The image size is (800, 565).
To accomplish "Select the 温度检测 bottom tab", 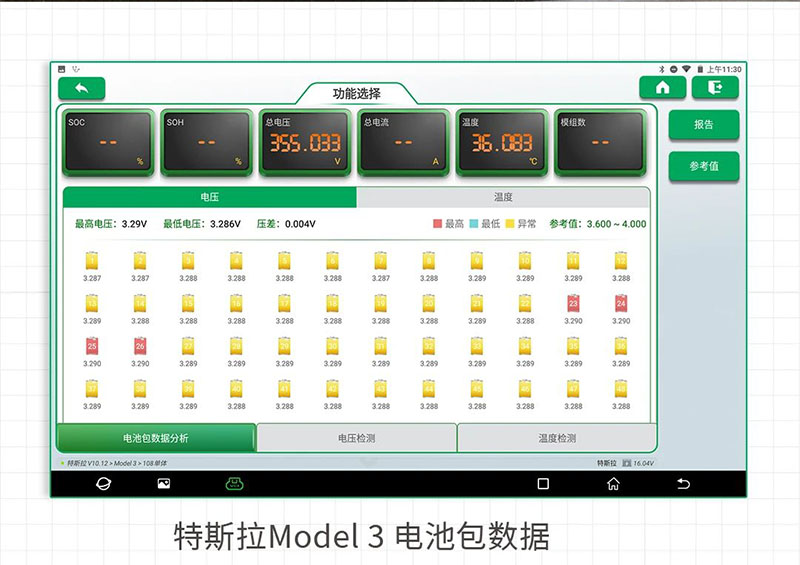I will 557,438.
